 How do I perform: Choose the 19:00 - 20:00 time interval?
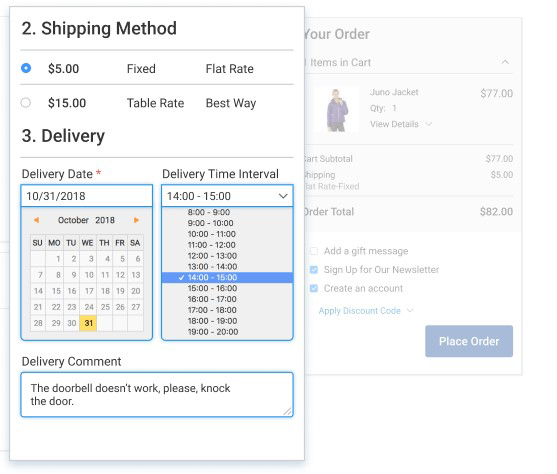pos(213,332)
